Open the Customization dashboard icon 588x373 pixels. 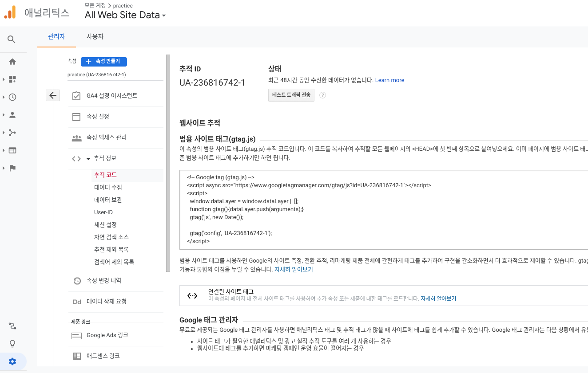point(12,79)
